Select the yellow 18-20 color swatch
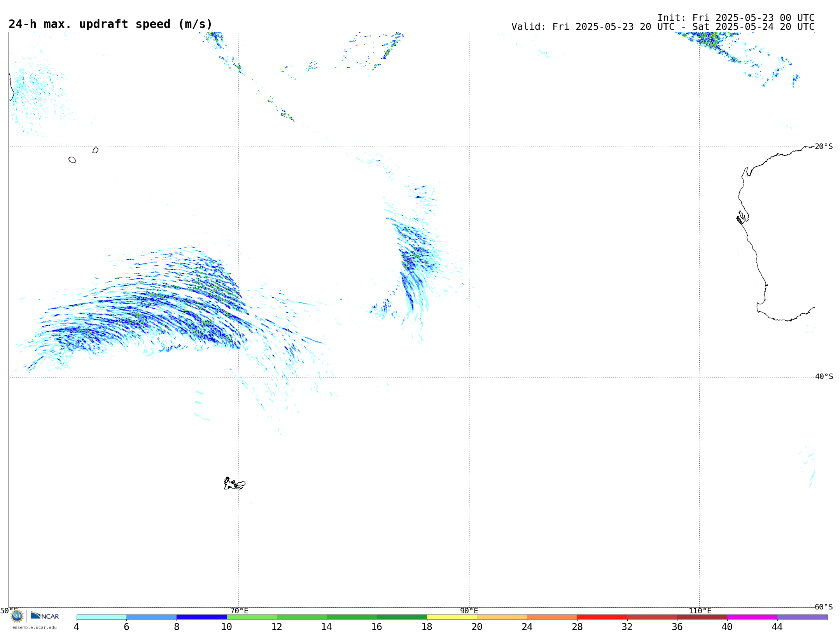This screenshot has height=632, width=840. pos(452,617)
